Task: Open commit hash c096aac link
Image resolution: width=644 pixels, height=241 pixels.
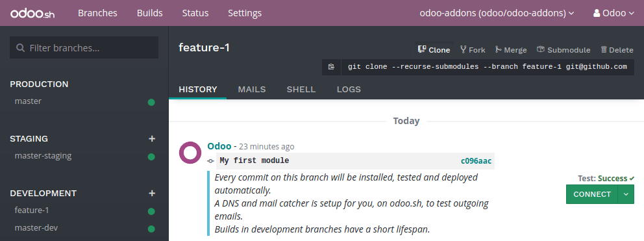Action: pos(476,161)
